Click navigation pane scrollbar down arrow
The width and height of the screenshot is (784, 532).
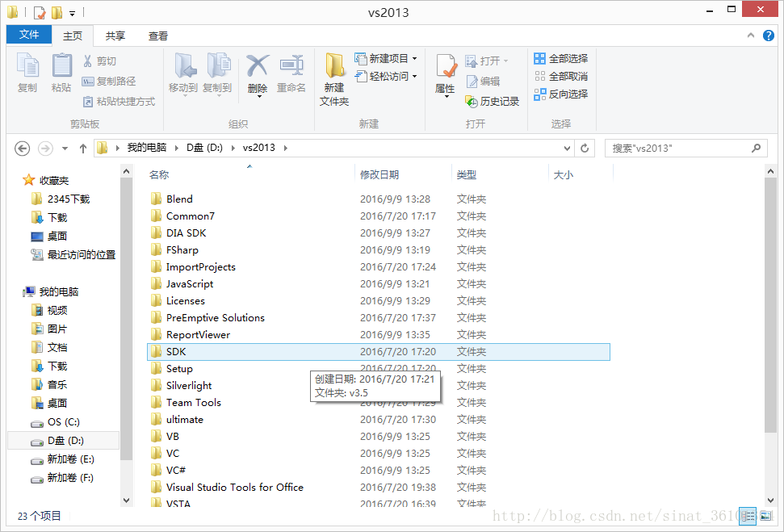[x=127, y=500]
